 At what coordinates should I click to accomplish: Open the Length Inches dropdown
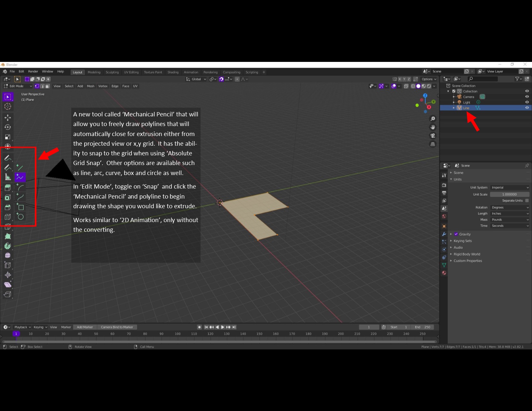(510, 214)
